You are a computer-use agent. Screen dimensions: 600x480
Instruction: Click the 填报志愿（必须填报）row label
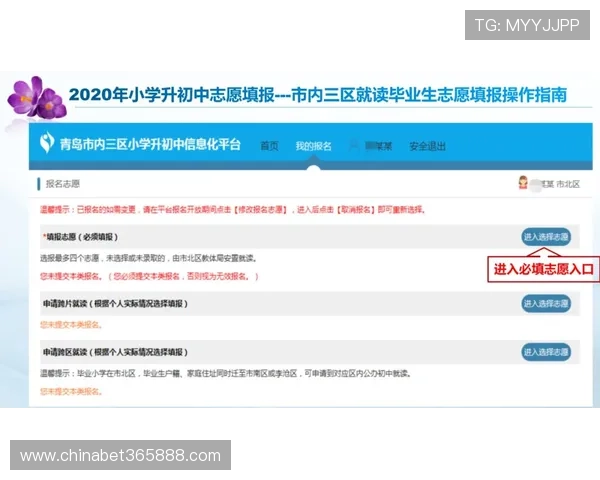click(80, 237)
